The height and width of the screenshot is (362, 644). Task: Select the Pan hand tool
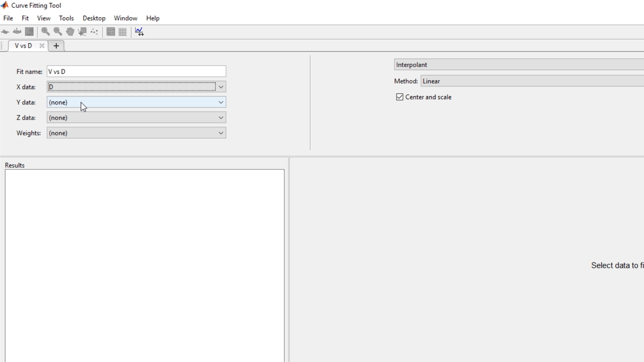click(70, 32)
